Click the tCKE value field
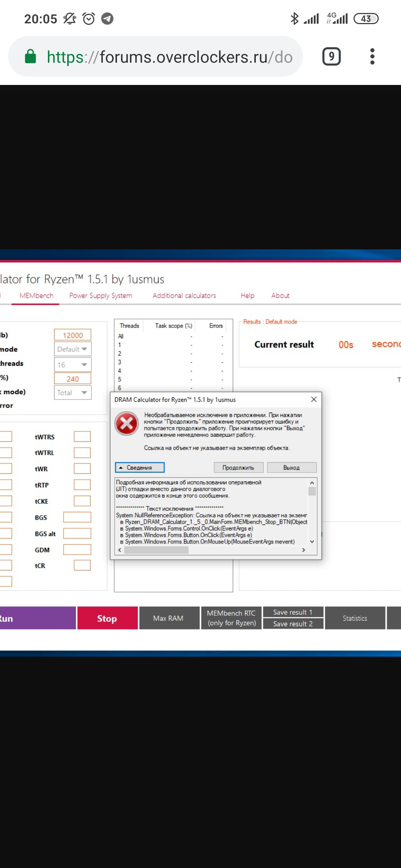 [82, 501]
